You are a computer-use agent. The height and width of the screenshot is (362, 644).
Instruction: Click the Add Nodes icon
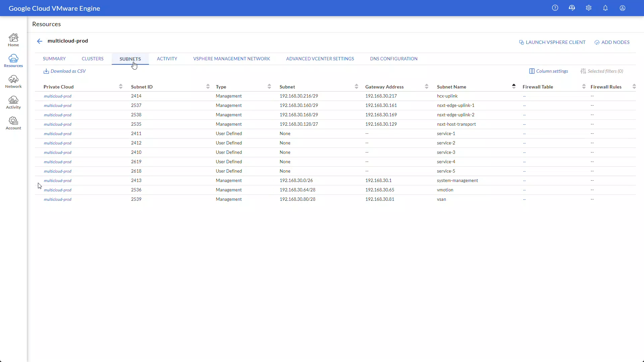[597, 42]
